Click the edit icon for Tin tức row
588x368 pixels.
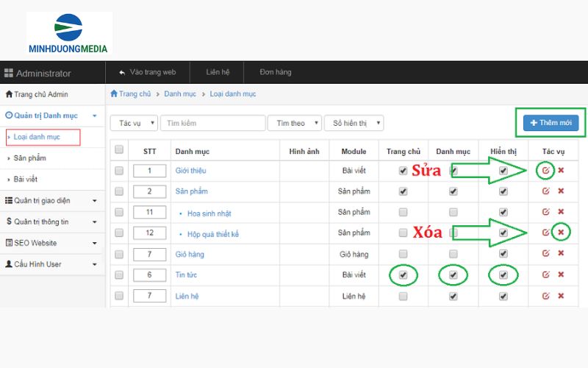[545, 275]
